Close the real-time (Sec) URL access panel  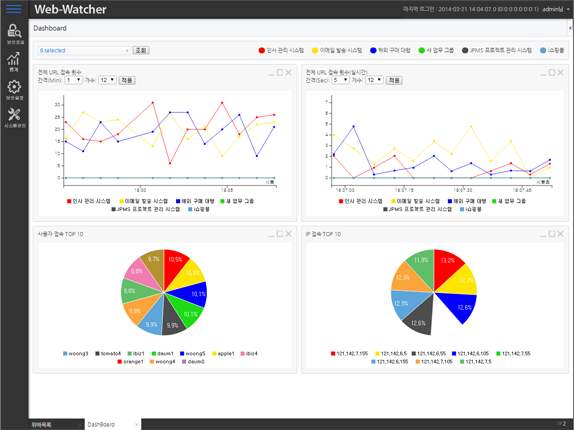560,72
